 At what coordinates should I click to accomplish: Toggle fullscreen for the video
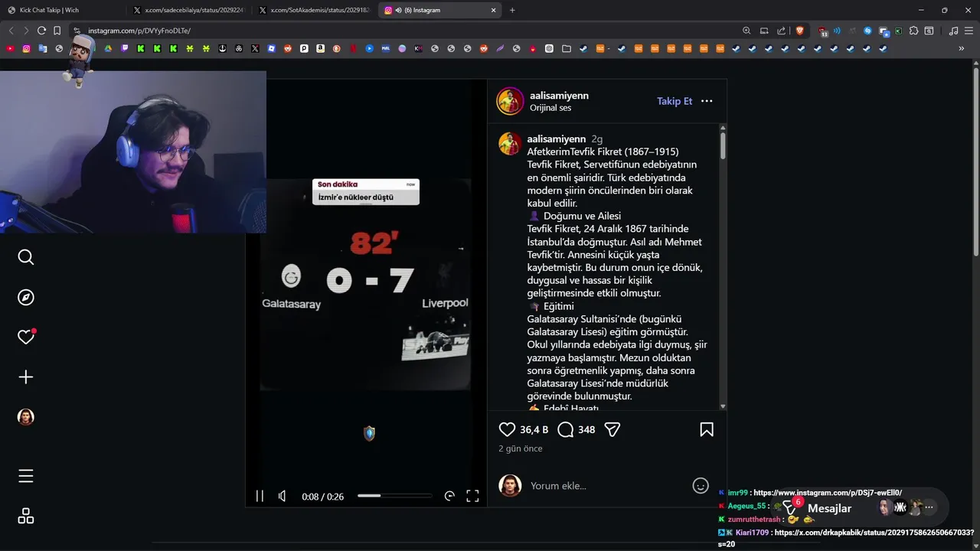coord(472,496)
